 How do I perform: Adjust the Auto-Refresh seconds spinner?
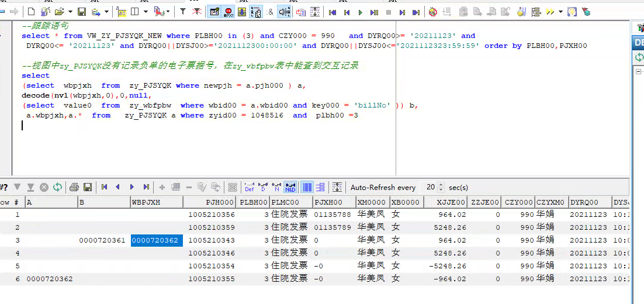pyautogui.click(x=441, y=187)
